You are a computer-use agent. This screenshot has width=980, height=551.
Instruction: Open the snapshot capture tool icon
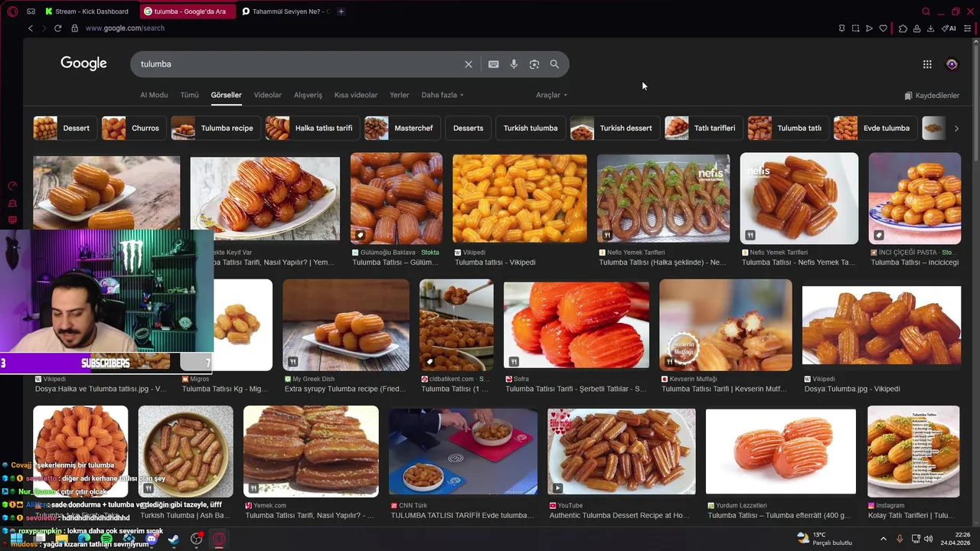pos(855,28)
